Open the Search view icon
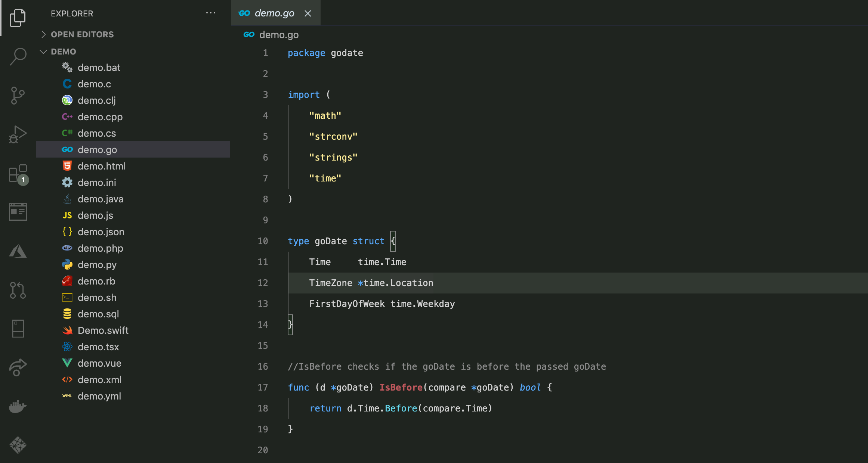Image resolution: width=868 pixels, height=463 pixels. [x=18, y=57]
